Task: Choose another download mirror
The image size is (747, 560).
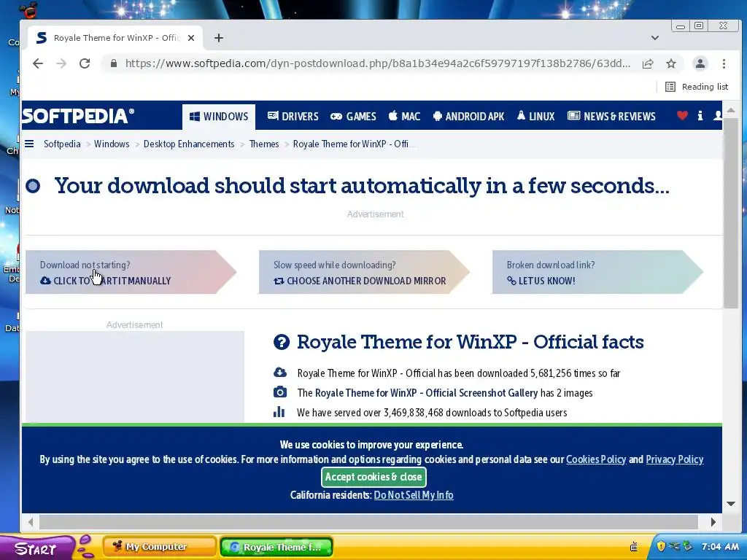Action: (364, 272)
